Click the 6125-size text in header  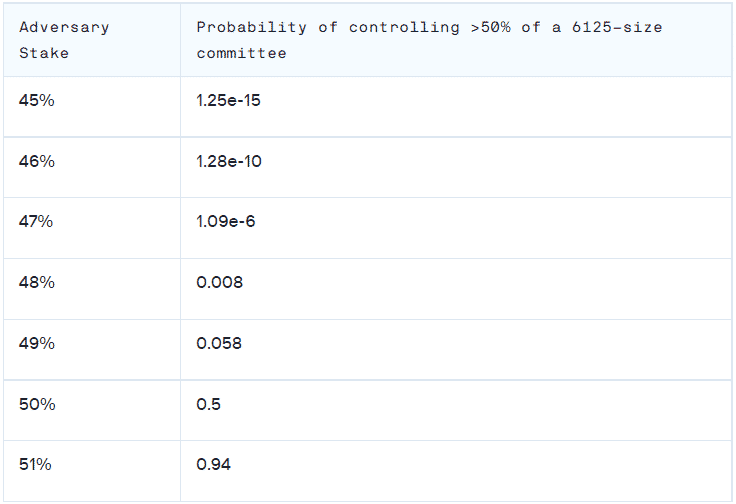(617, 27)
